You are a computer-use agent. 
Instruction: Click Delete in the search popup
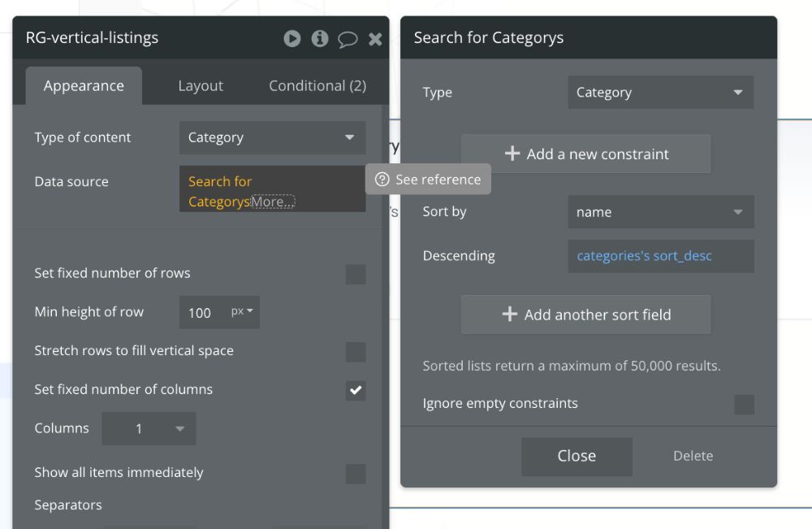(x=693, y=456)
